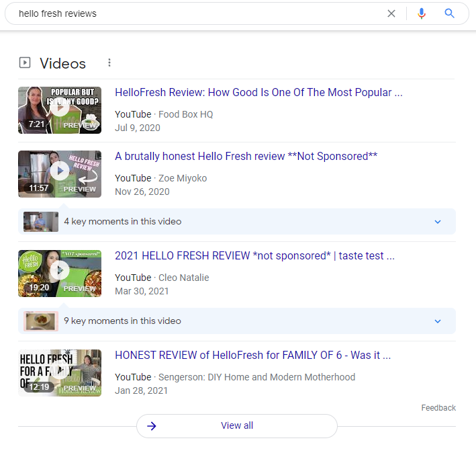Click the 'Nov 26, 2020' date
The height and width of the screenshot is (455, 476).
[142, 192]
